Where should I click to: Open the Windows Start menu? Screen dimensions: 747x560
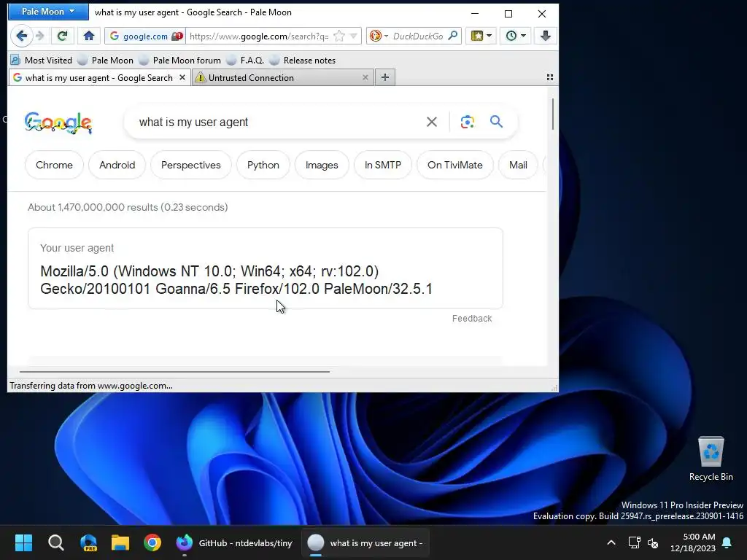pyautogui.click(x=23, y=542)
